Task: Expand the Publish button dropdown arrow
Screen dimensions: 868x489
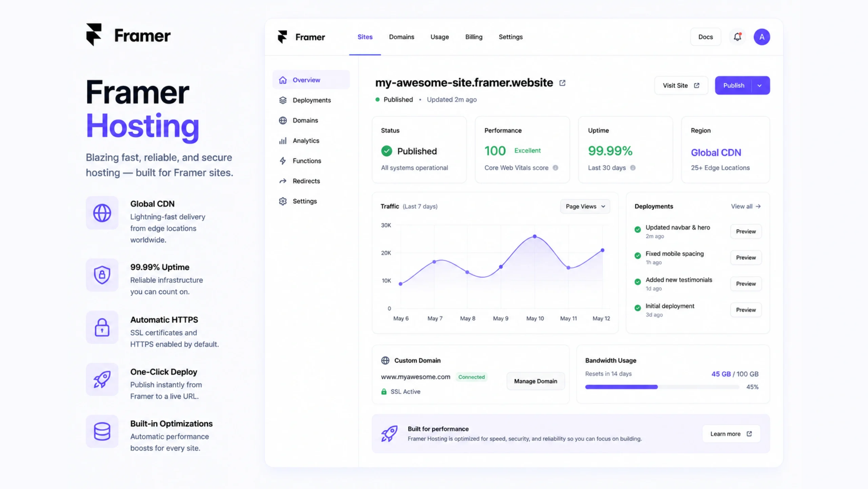Action: point(760,86)
